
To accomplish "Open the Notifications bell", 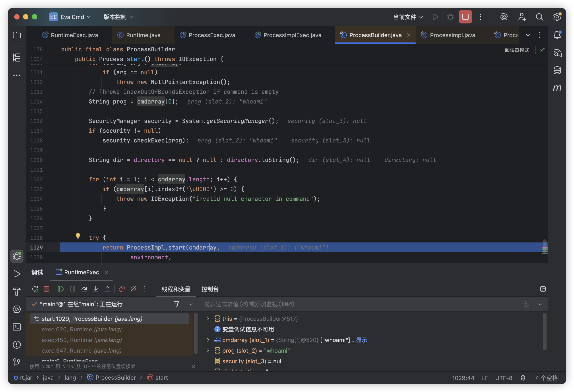I will (x=557, y=35).
